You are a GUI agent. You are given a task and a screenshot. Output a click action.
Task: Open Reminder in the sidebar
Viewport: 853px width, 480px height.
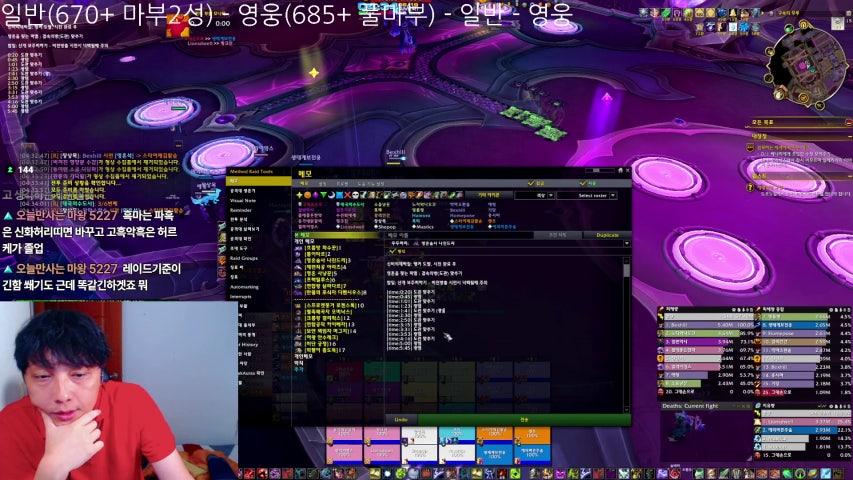pos(240,210)
